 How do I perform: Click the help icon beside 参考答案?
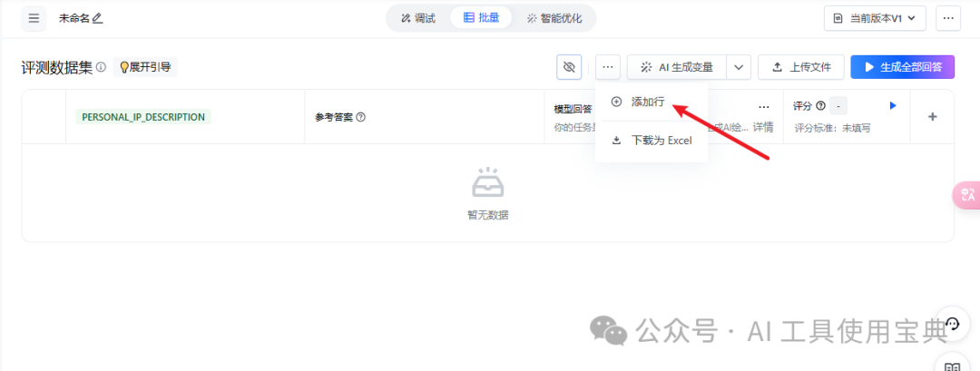click(360, 117)
